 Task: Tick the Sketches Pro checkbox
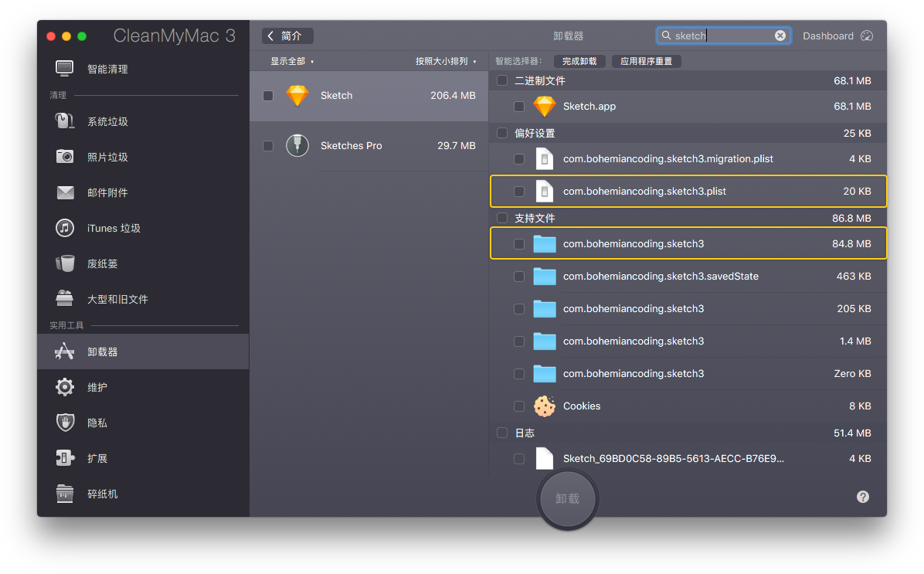coord(268,145)
